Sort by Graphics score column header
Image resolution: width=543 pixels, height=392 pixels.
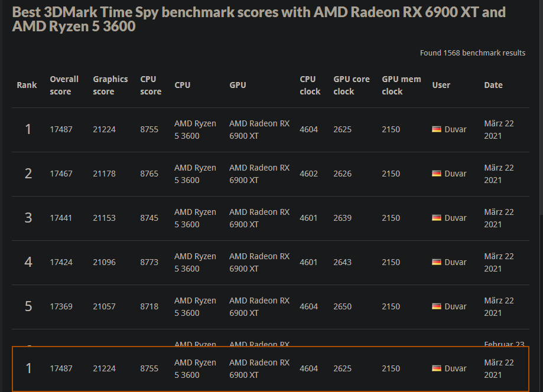click(x=110, y=85)
